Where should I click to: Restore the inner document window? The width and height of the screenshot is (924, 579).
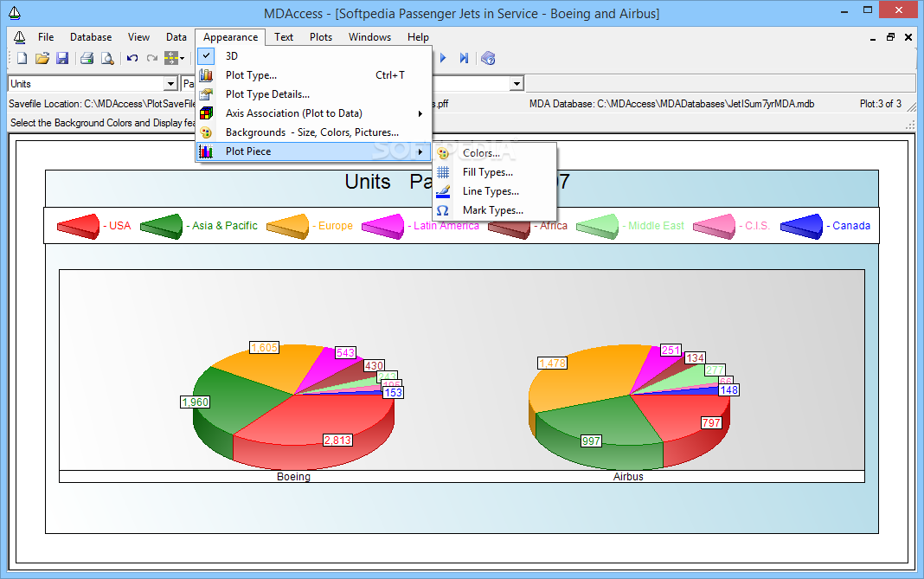890,37
